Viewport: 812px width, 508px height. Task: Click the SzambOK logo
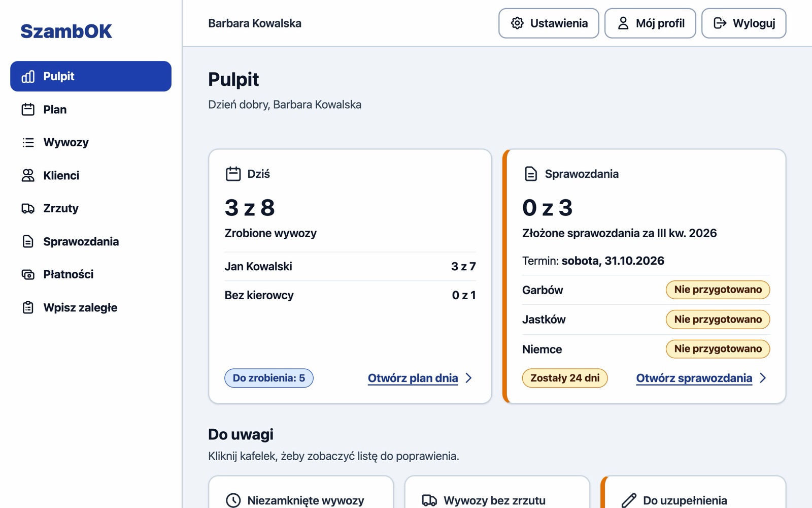coord(66,31)
